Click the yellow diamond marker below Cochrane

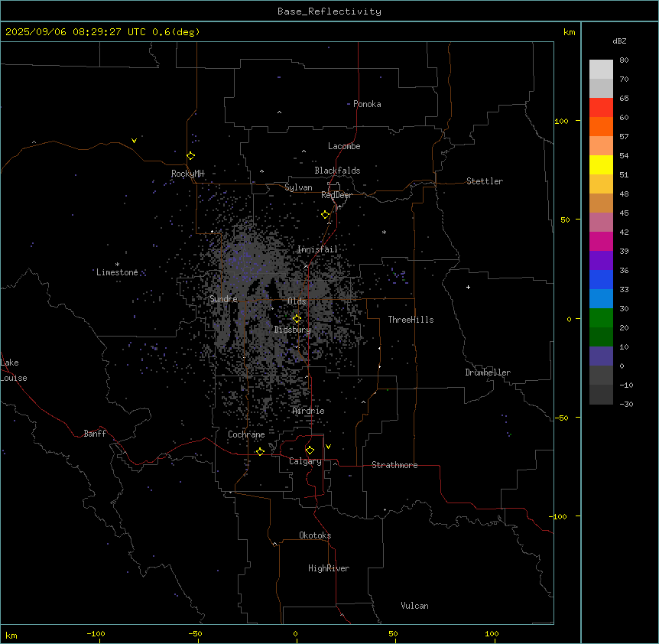pos(260,451)
